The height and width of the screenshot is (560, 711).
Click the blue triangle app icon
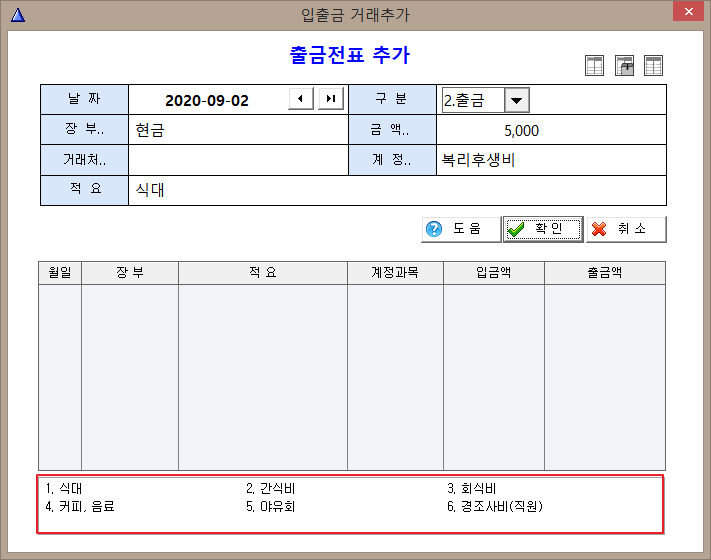(x=18, y=15)
